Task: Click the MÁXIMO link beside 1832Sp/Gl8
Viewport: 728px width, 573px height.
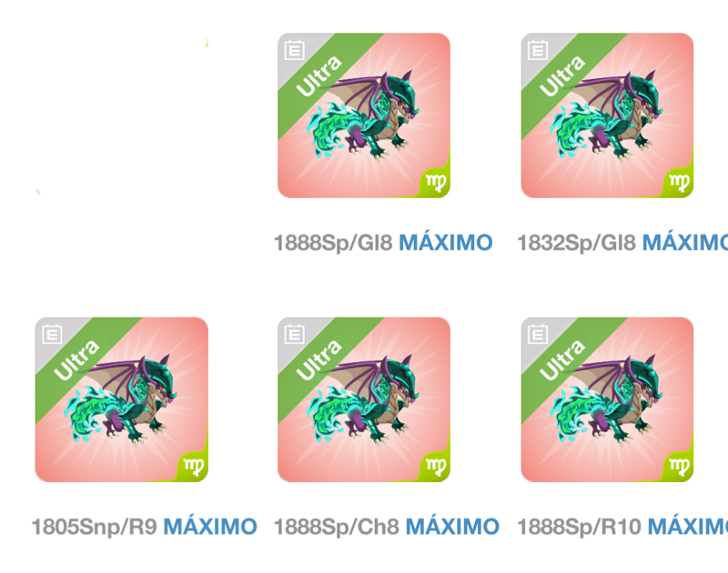Action: click(x=685, y=242)
